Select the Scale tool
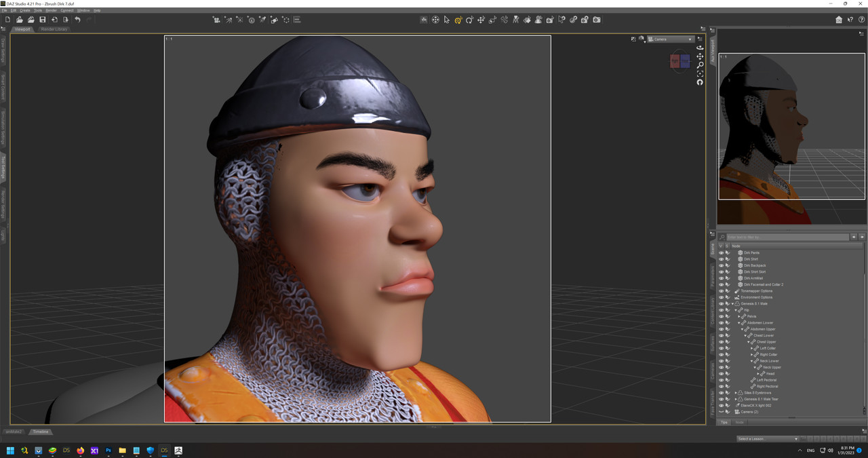 coord(492,20)
